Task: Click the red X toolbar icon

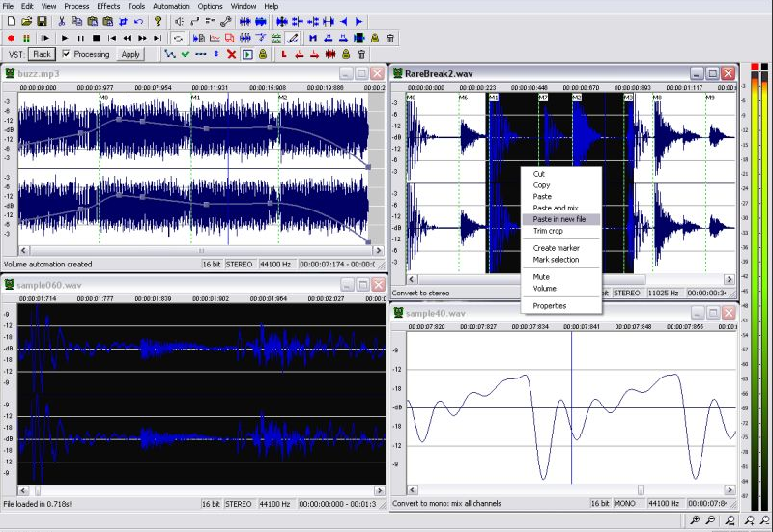Action: click(231, 54)
